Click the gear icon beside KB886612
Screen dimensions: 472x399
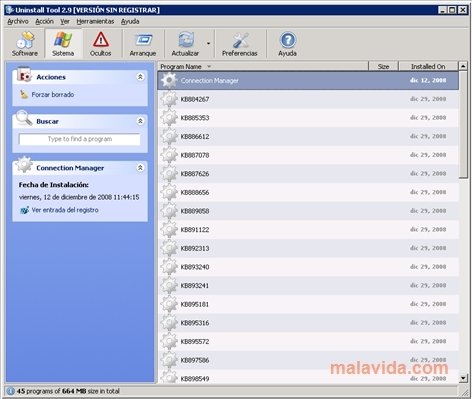coord(169,136)
